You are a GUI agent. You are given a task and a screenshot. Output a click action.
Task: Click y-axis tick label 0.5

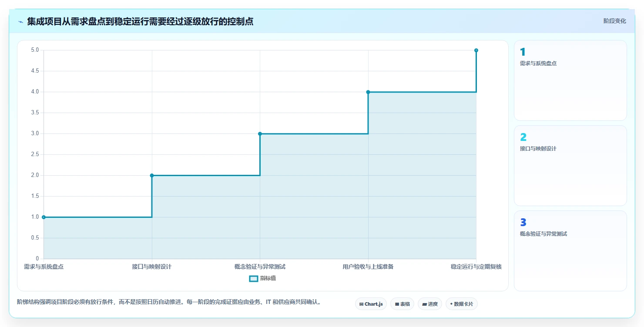point(35,238)
